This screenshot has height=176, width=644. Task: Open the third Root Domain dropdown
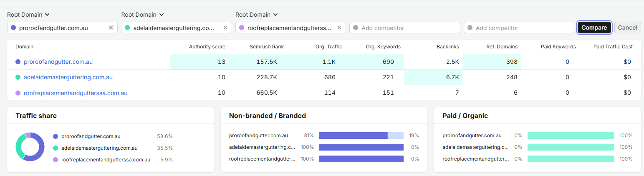(x=257, y=15)
